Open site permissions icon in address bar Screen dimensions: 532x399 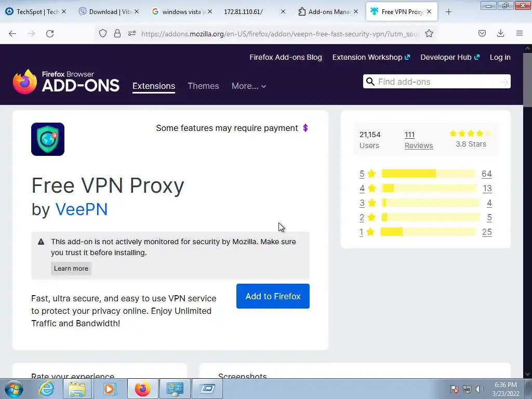132,33
